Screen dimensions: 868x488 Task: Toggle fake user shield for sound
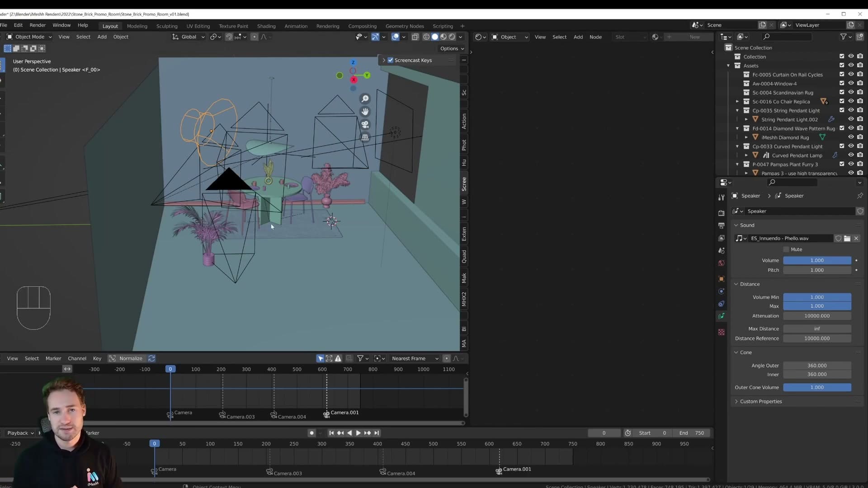tap(839, 239)
